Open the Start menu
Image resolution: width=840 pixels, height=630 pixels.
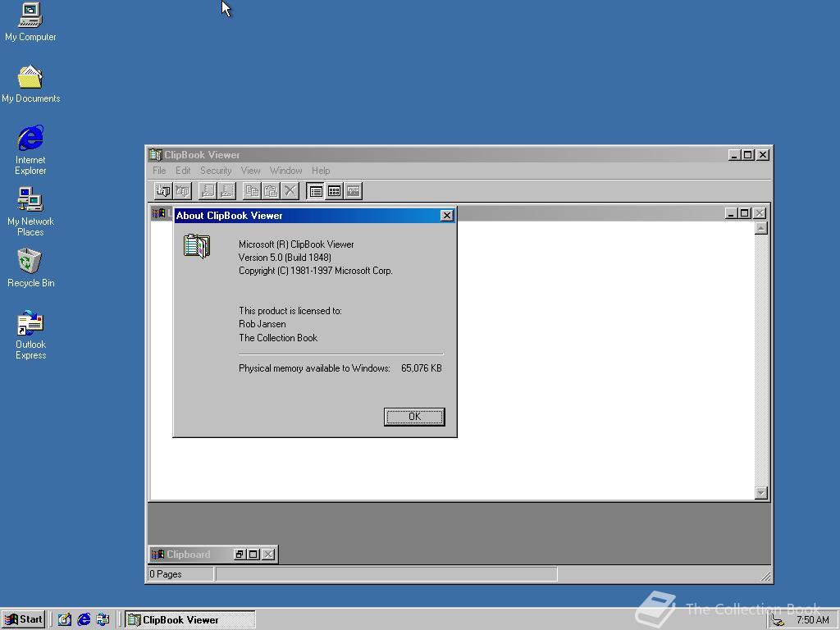coord(23,620)
